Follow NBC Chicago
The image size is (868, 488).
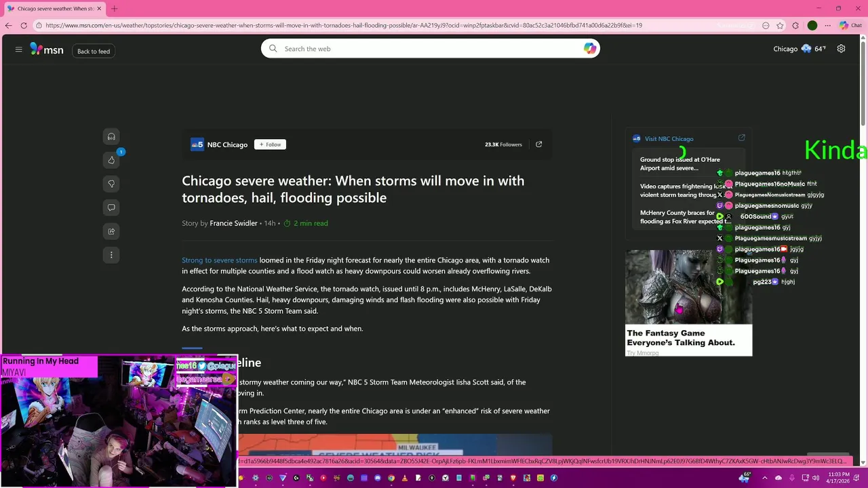(x=270, y=144)
